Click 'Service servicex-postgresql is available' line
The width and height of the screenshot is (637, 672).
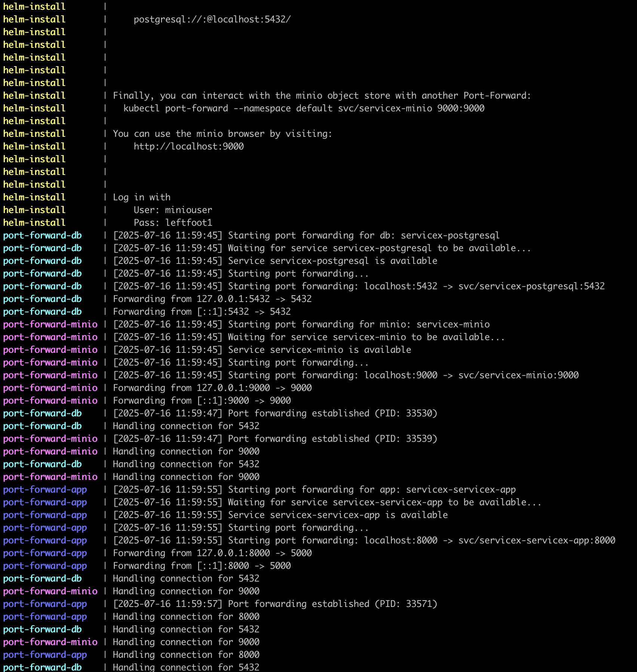pyautogui.click(x=275, y=261)
